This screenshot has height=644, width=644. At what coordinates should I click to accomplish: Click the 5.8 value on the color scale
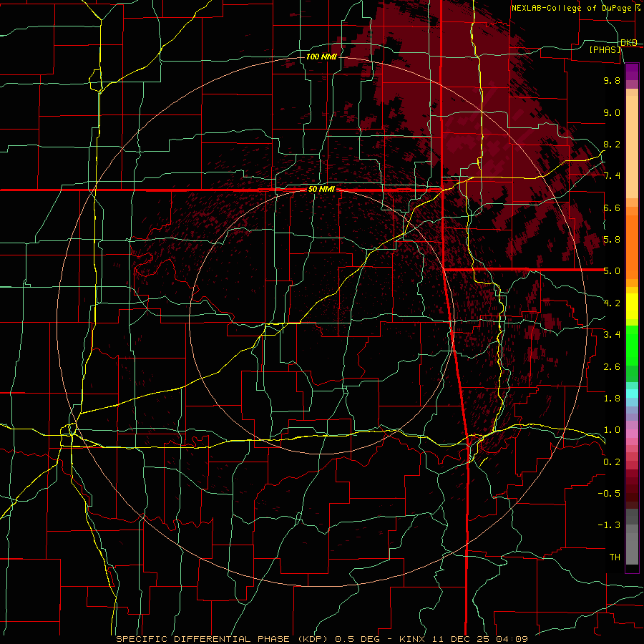tap(612, 240)
